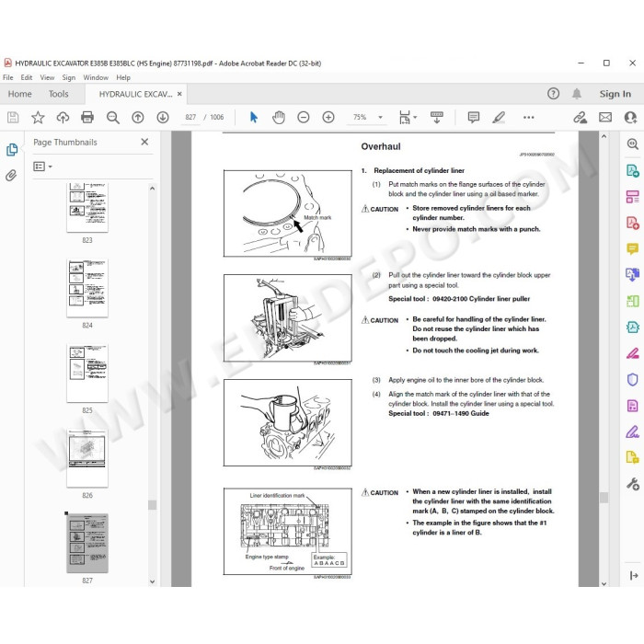The height and width of the screenshot is (644, 644).
Task: Open the Export PDF tool
Action: tap(633, 170)
